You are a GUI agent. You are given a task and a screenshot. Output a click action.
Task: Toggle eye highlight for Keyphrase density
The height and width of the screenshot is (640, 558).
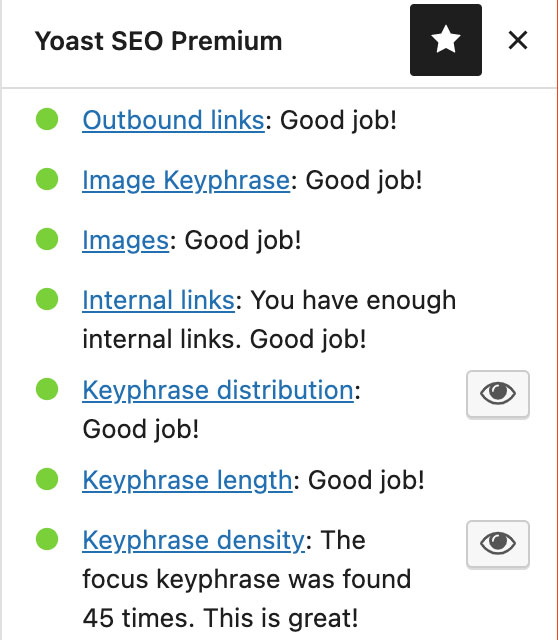coord(498,543)
